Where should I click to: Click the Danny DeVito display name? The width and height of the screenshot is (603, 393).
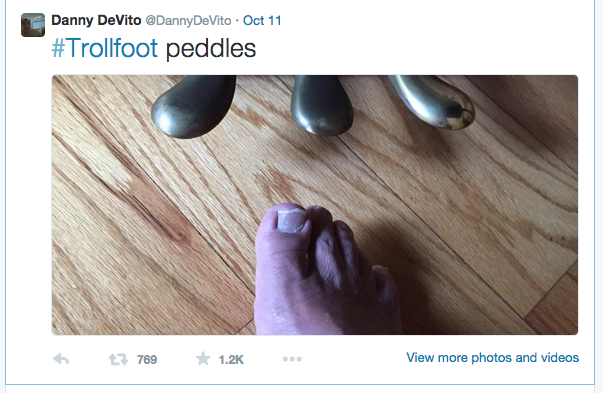[x=96, y=20]
